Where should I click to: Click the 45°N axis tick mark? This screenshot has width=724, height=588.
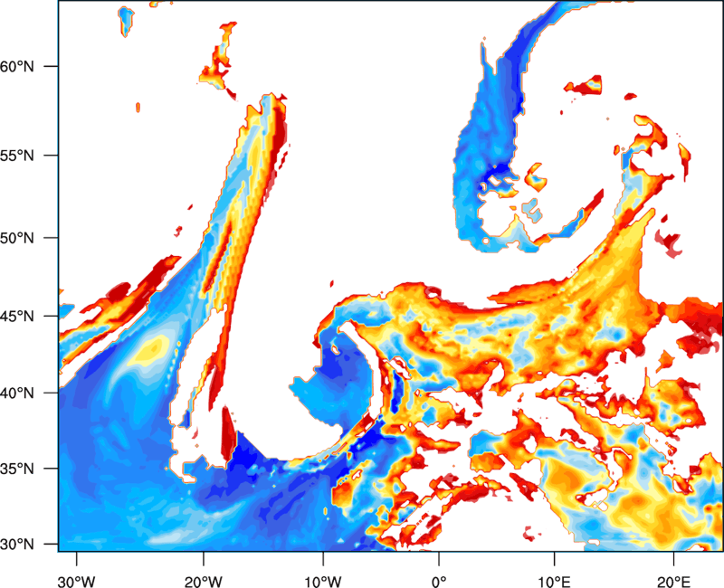pyautogui.click(x=51, y=316)
